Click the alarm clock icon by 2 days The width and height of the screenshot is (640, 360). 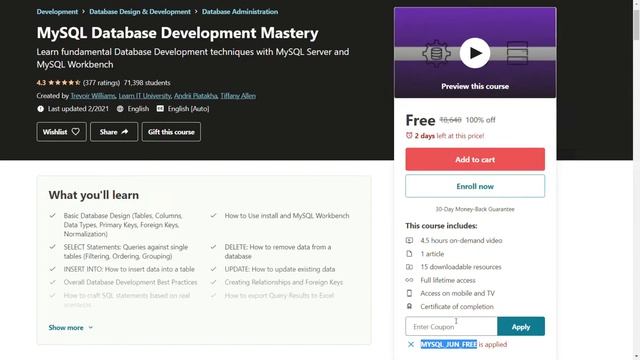coord(409,136)
